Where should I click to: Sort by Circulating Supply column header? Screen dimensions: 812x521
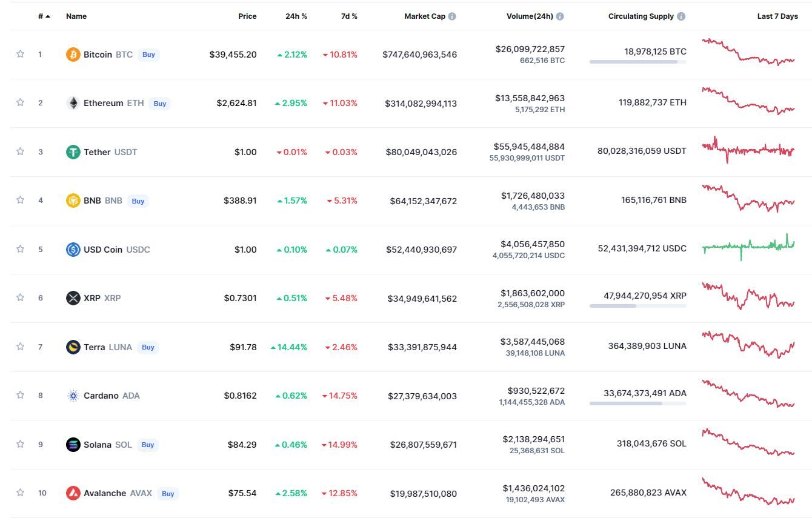click(x=641, y=16)
